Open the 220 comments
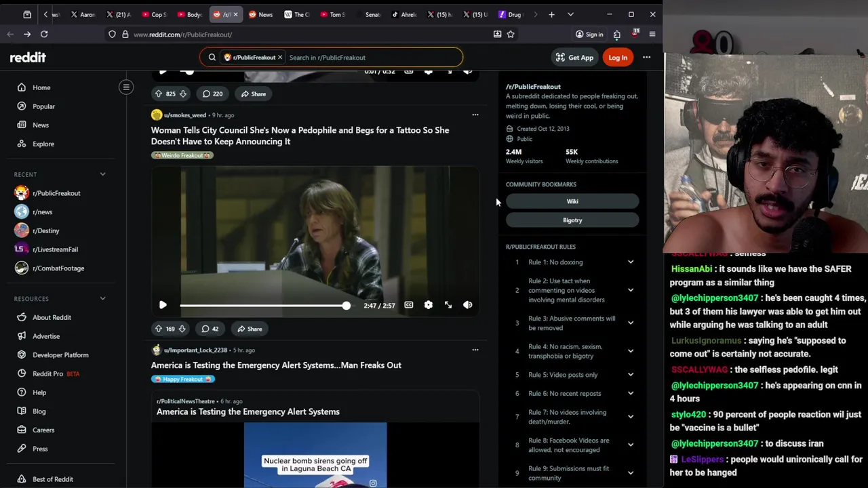The image size is (868, 488). point(212,94)
